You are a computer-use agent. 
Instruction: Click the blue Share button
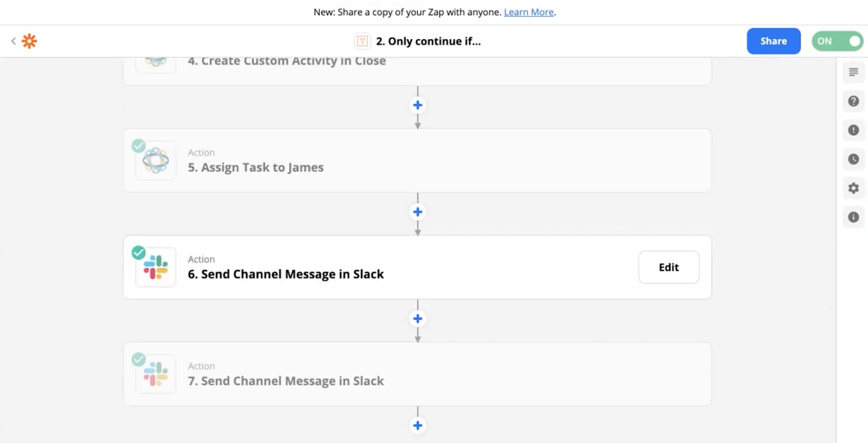point(773,41)
